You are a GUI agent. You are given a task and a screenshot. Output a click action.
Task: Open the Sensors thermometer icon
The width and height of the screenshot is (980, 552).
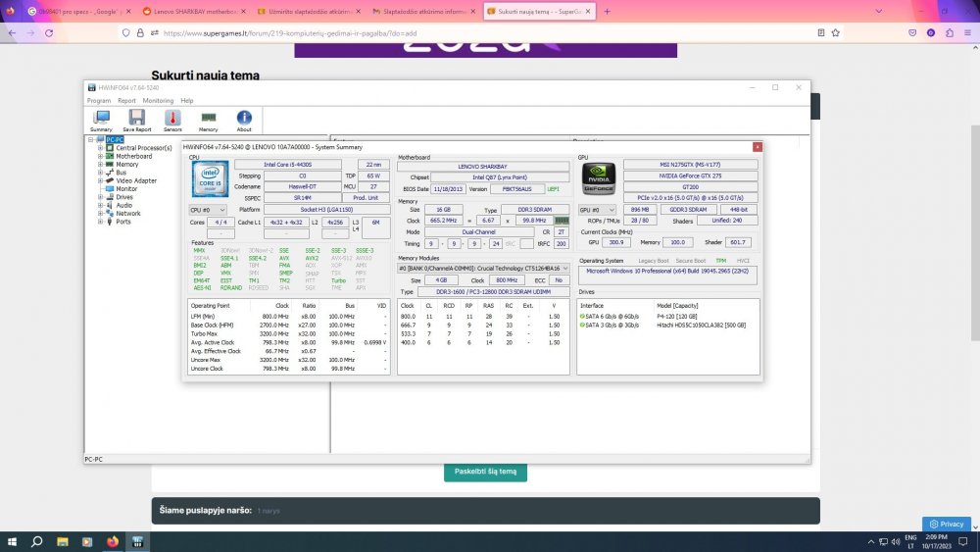(172, 121)
